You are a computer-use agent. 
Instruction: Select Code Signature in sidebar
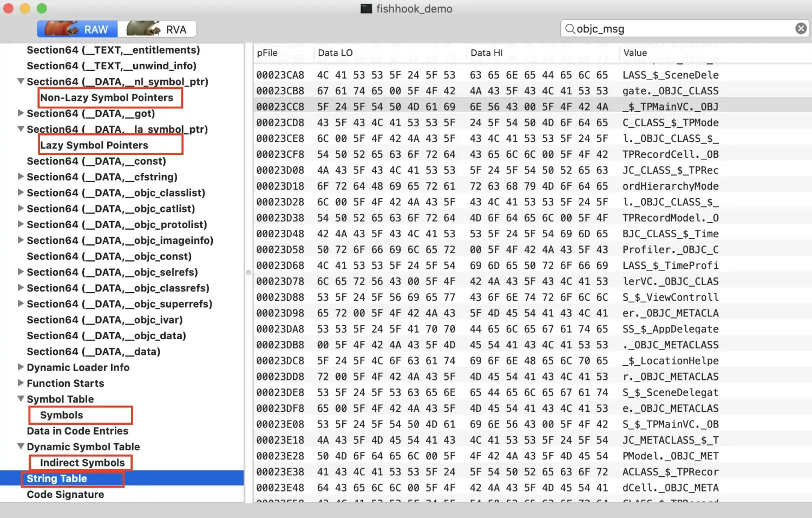click(66, 495)
